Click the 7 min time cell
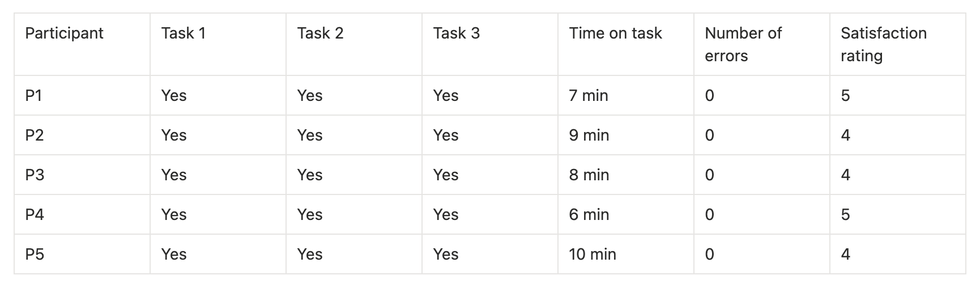 [x=589, y=95]
